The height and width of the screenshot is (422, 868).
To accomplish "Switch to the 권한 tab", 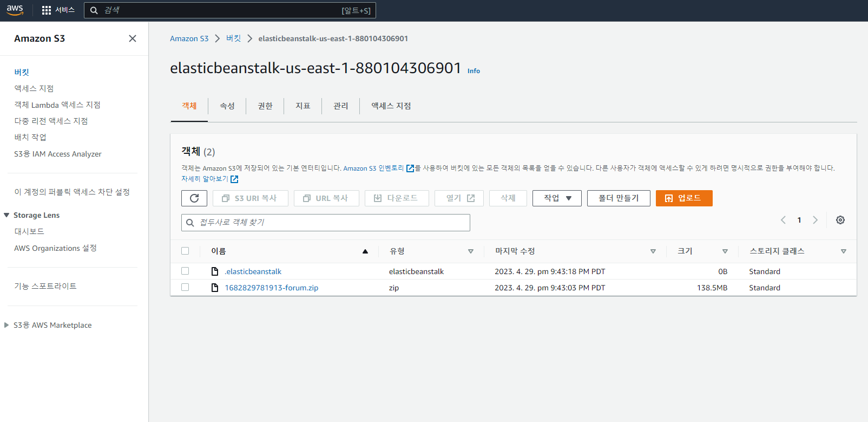I will point(265,106).
